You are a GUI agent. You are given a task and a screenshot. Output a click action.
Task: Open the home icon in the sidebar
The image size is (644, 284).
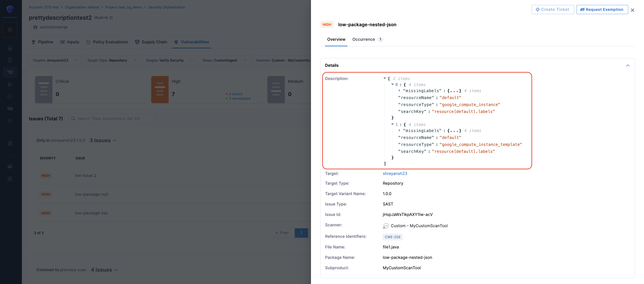(x=10, y=48)
